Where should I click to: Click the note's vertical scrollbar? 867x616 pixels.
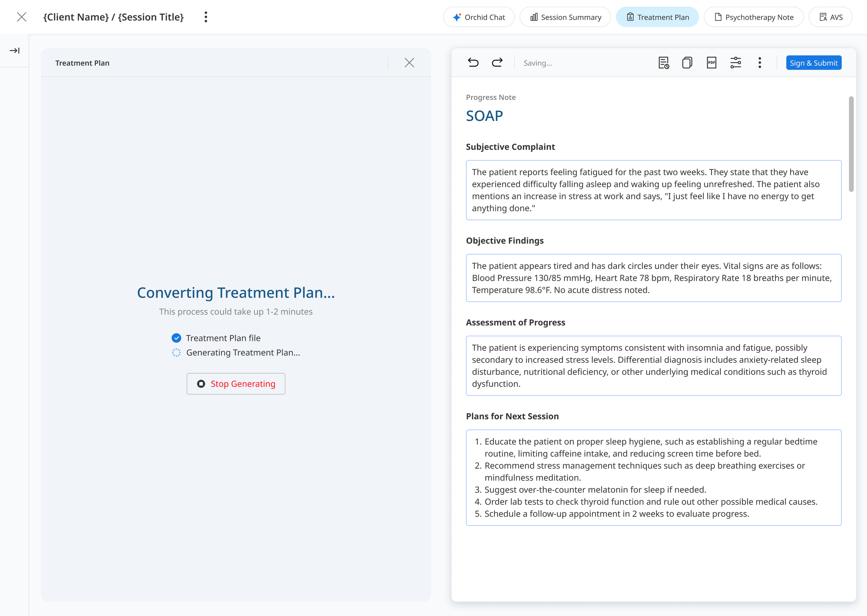851,144
